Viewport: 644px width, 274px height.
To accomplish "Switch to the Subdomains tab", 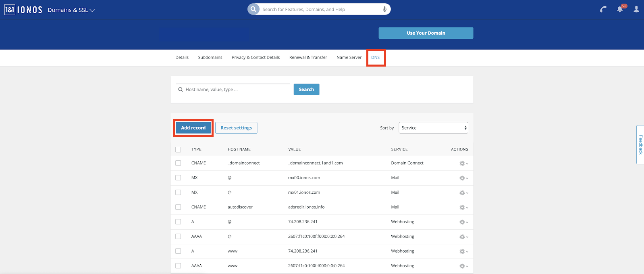I will point(210,57).
